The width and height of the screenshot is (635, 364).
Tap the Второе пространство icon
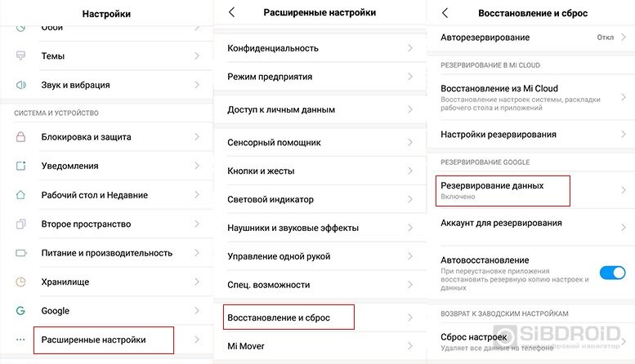[x=21, y=224]
